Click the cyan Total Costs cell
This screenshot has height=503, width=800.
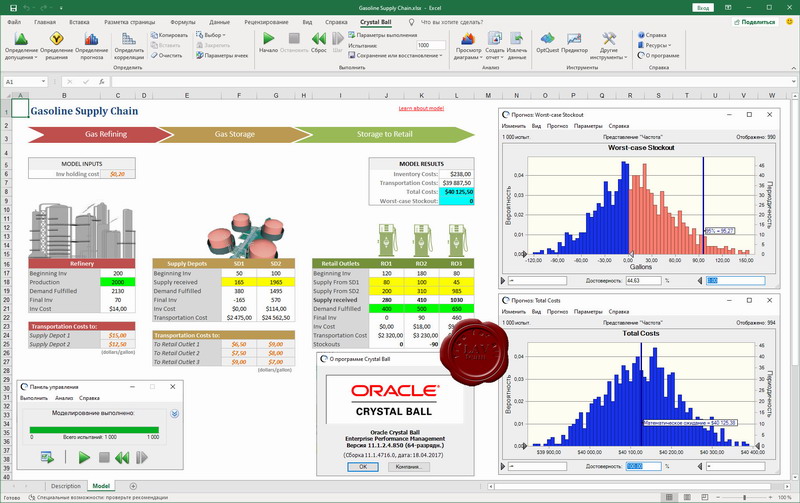click(457, 192)
